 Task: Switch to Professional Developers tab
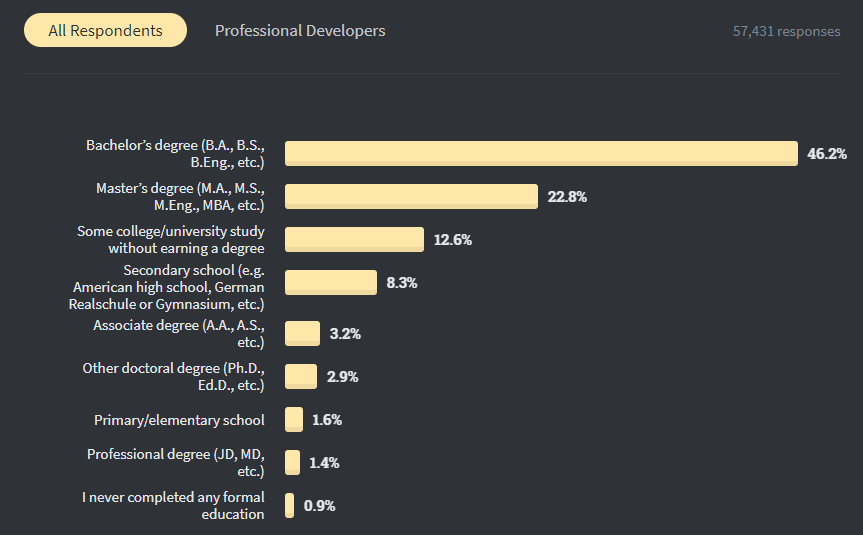[x=300, y=31]
